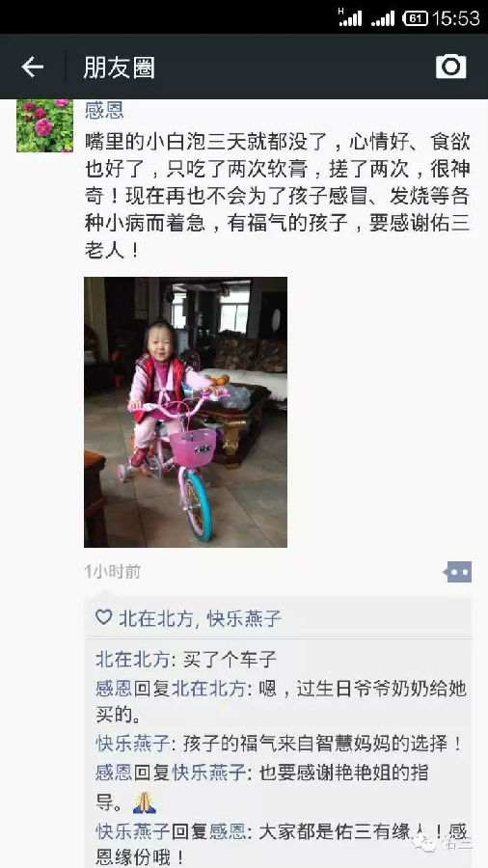The image size is (488, 868).
Task: Tap the battery indicator in status bar
Action: click(x=415, y=18)
